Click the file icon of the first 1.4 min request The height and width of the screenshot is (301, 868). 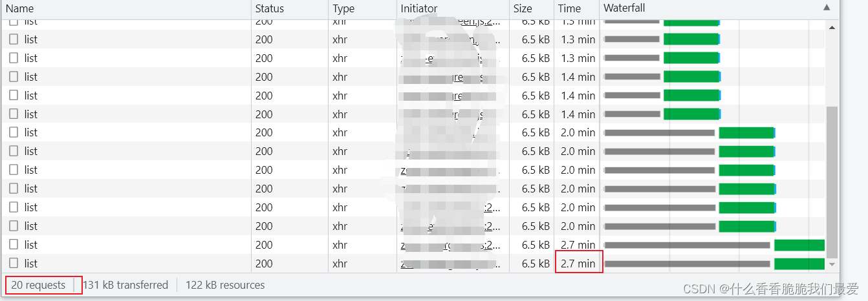coord(14,77)
